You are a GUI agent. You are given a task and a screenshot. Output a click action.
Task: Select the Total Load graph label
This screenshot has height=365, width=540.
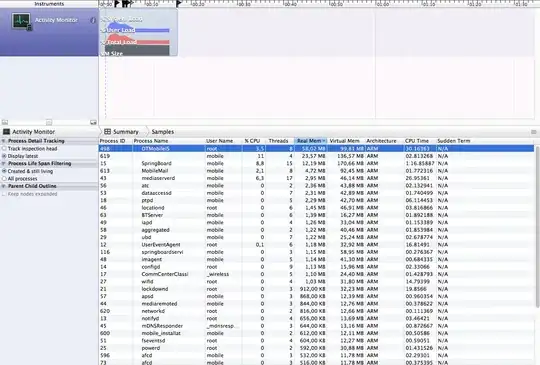[x=122, y=42]
